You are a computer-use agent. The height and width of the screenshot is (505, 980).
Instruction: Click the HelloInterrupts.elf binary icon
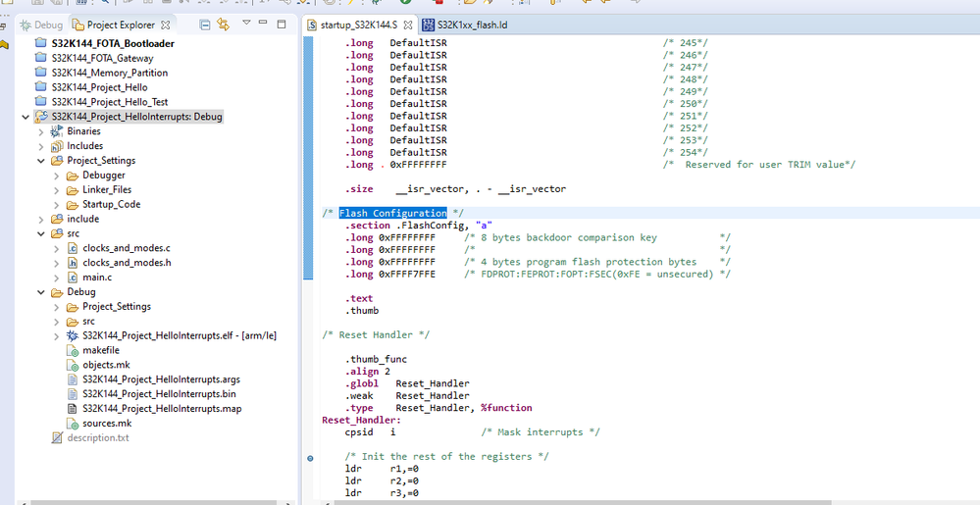coord(72,335)
